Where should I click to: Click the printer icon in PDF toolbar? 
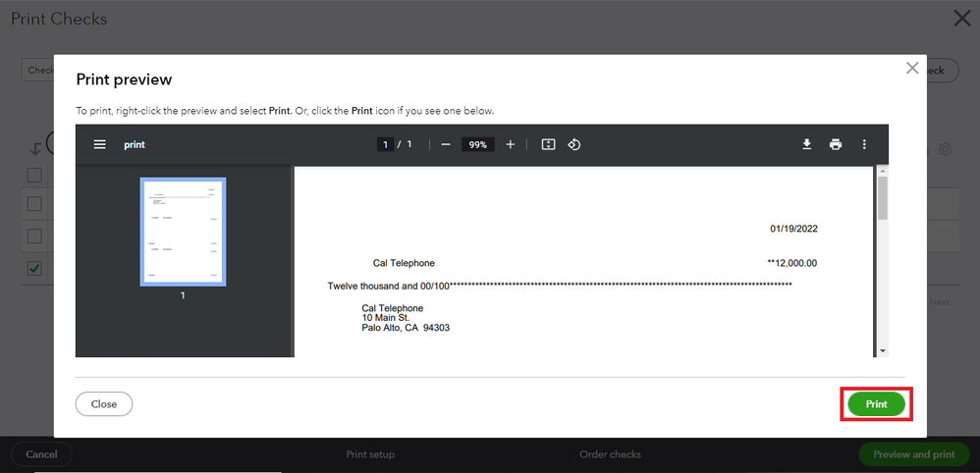coord(836,144)
